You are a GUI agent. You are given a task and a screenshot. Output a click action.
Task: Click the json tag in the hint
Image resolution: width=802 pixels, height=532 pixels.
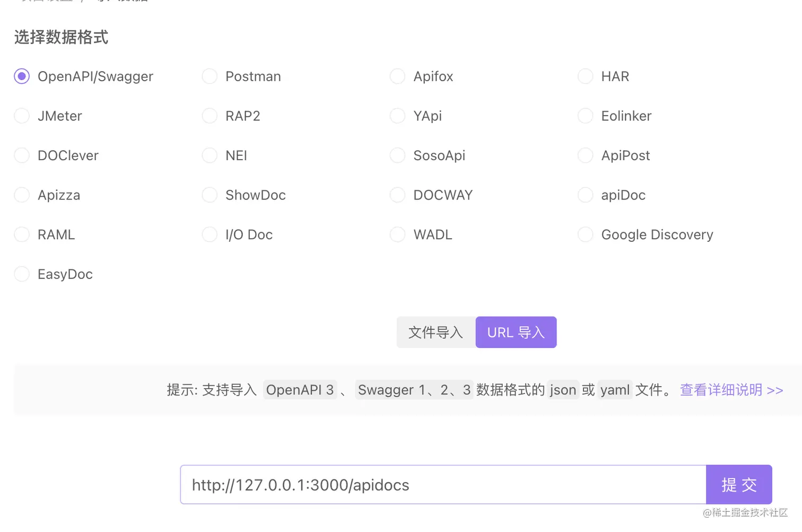(563, 390)
